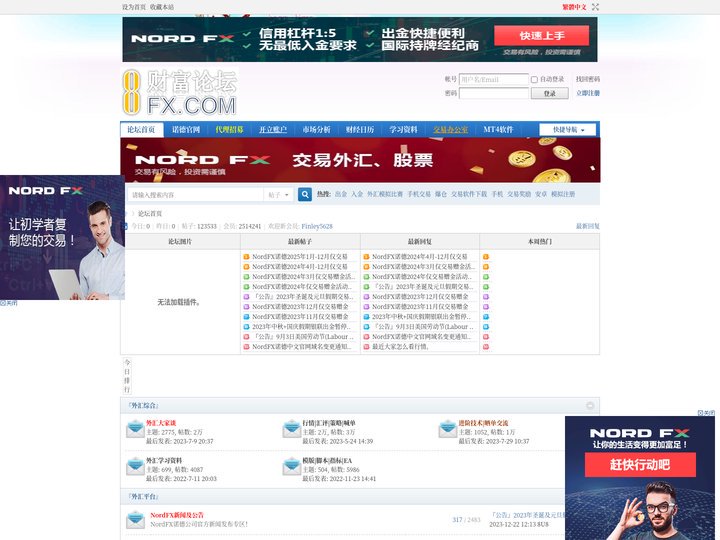This screenshot has height=540, width=720.
Task: Click rank icon beside NordFX诺德2025年1月-12月仅交易 in 最新帖子
Action: click(246, 257)
